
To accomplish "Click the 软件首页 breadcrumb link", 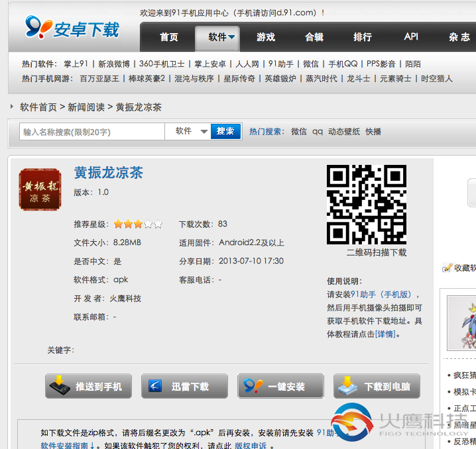I will (x=38, y=107).
